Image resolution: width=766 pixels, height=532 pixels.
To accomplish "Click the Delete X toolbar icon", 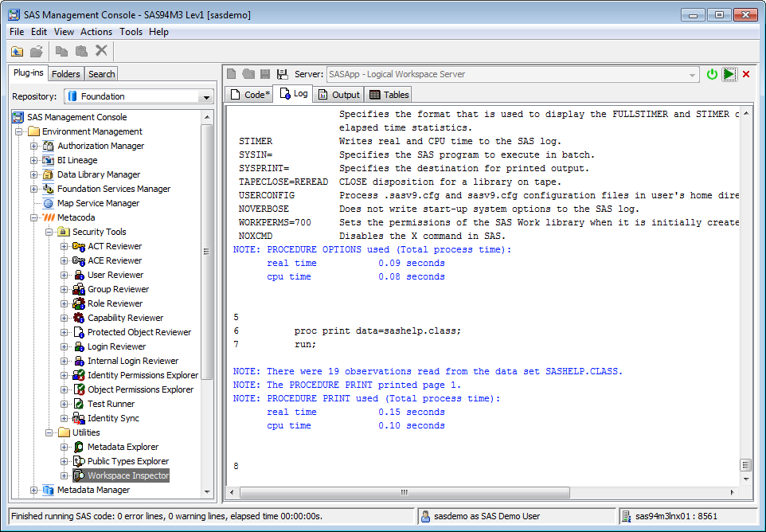I will pos(101,50).
